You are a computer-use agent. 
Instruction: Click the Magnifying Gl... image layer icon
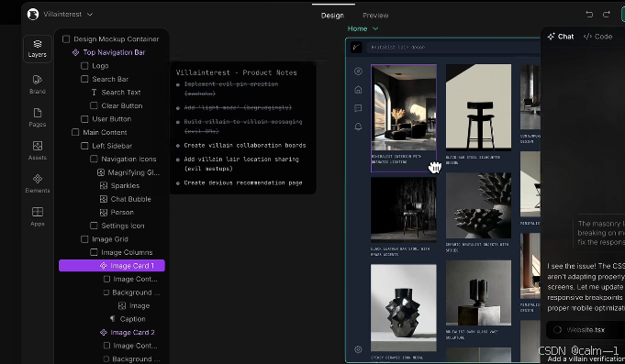[x=101, y=172]
